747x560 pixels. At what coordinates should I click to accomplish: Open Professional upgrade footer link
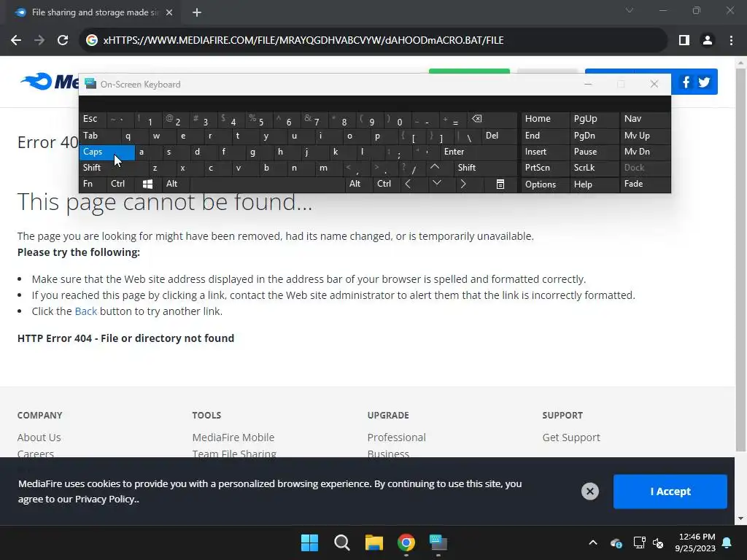point(396,437)
